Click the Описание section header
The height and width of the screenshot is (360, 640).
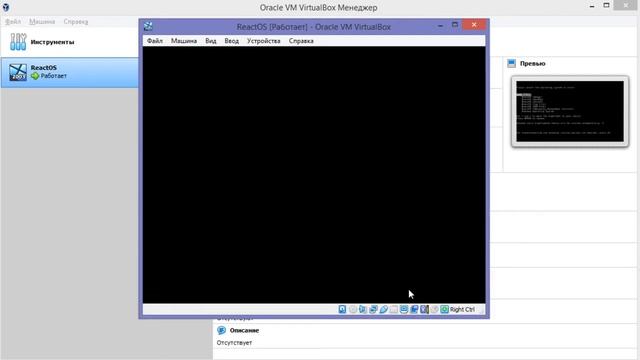pyautogui.click(x=244, y=330)
